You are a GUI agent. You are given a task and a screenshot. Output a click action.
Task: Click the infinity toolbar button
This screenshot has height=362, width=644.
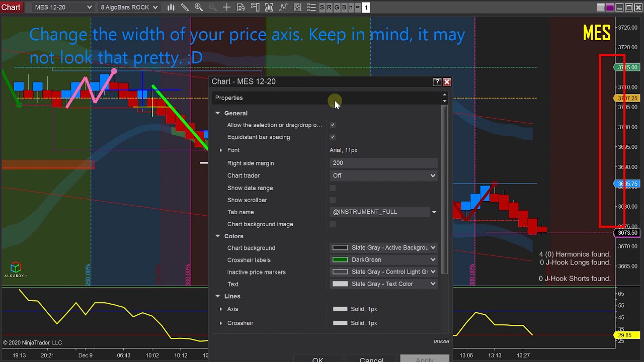[x=358, y=7]
